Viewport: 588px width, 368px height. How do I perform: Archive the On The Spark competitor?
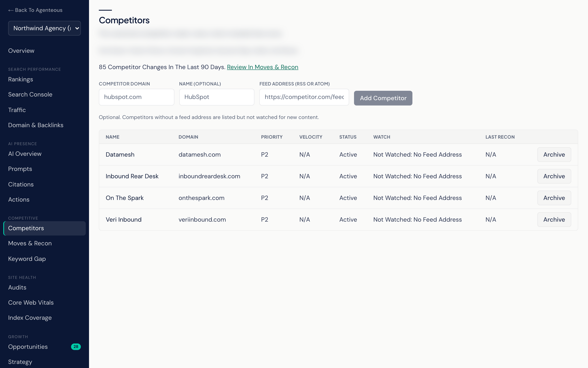(x=554, y=198)
